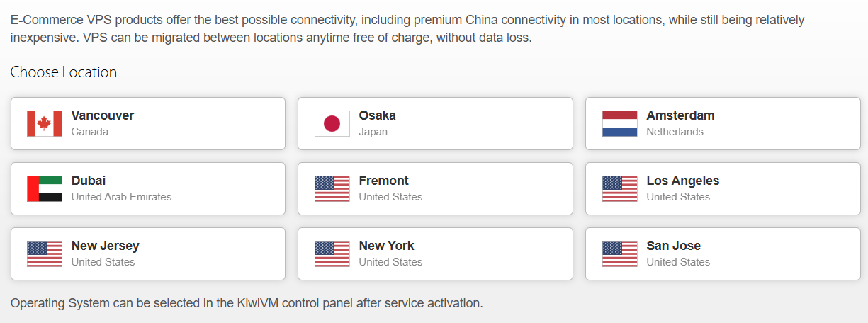
Task: Click the Netherlands flag icon
Action: (619, 123)
